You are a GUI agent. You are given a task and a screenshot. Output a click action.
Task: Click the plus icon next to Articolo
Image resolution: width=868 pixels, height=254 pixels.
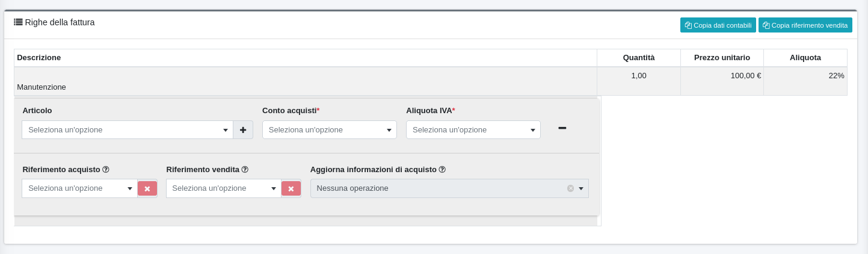[x=243, y=130]
